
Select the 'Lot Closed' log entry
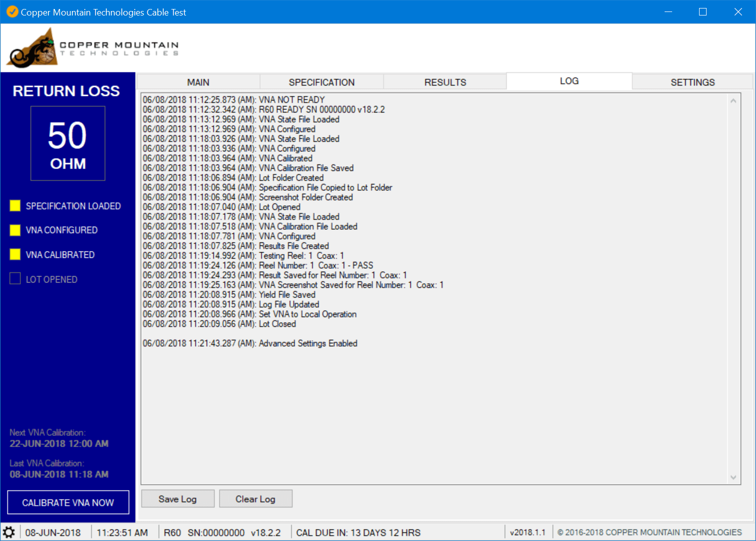[x=219, y=324]
